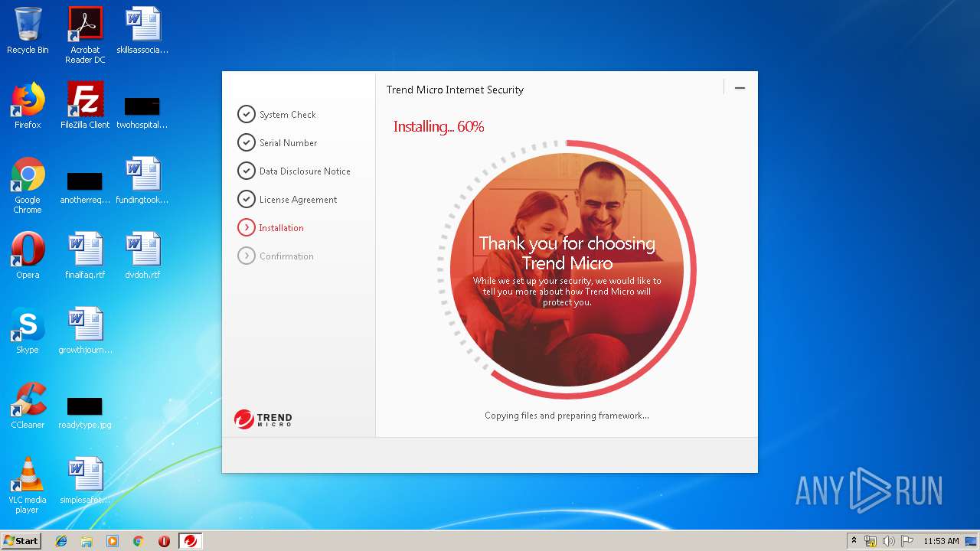Screen dimensions: 980x551
Task: Select the Data Disclosure Notice step label
Action: (305, 171)
